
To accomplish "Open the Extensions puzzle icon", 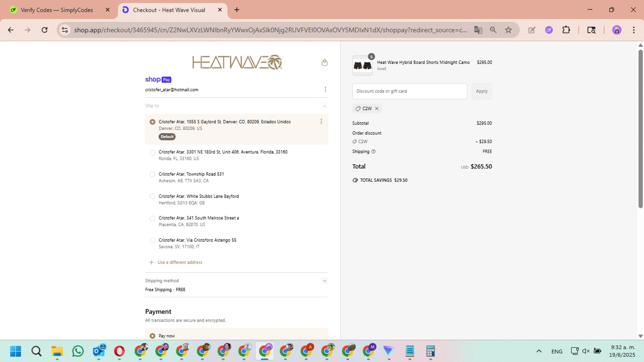I will point(566,30).
